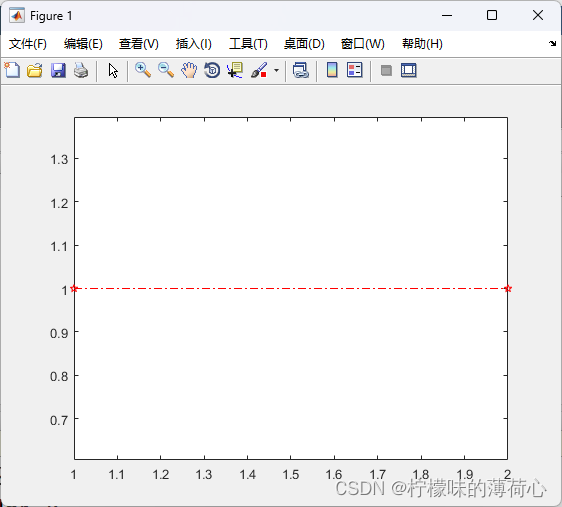The width and height of the screenshot is (562, 507).
Task: Open the 工具(T) menu
Action: 248,44
